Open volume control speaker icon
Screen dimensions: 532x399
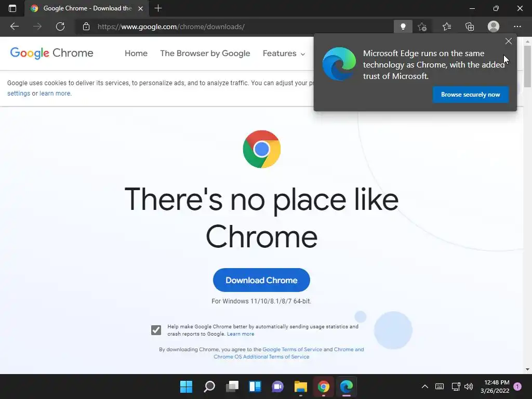click(x=469, y=387)
